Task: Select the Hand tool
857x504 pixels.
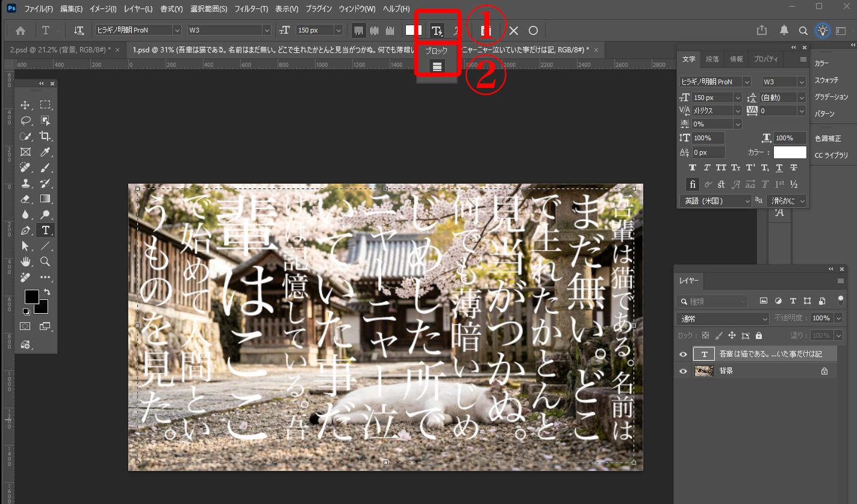Action: tap(25, 261)
